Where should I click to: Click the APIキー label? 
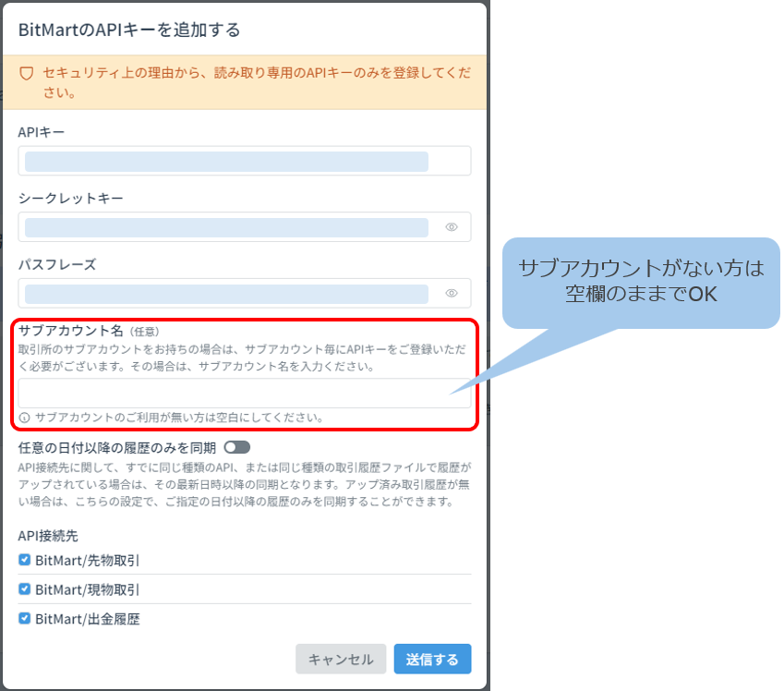pyautogui.click(x=41, y=133)
